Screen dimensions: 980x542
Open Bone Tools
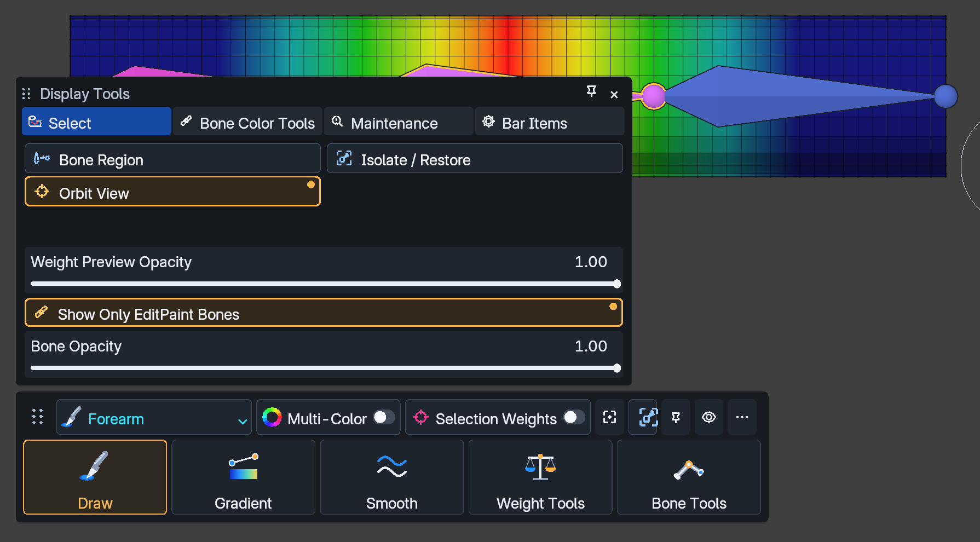tap(689, 477)
